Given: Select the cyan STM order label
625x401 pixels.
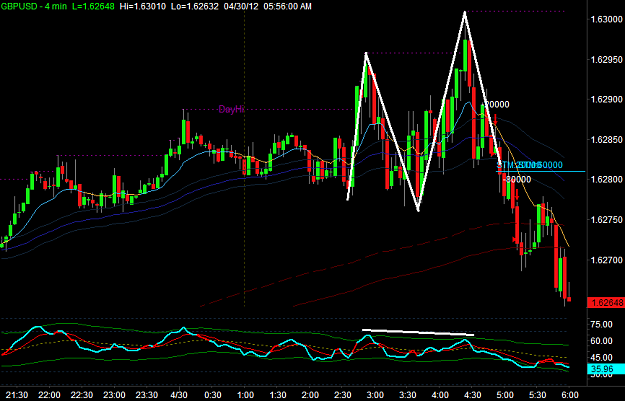Looking at the screenshot, I should tap(529, 165).
